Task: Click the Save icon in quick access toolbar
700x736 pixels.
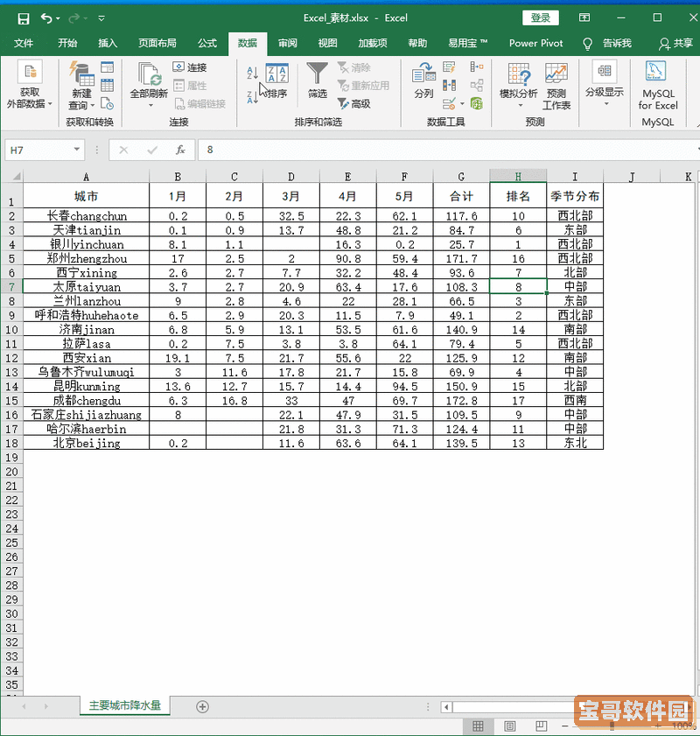Action: click(23, 18)
